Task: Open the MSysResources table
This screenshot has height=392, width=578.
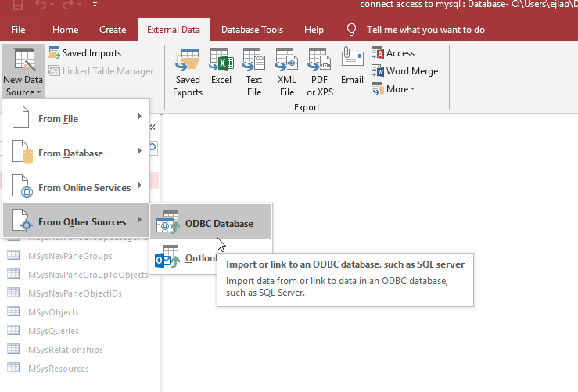Action: coord(59,369)
